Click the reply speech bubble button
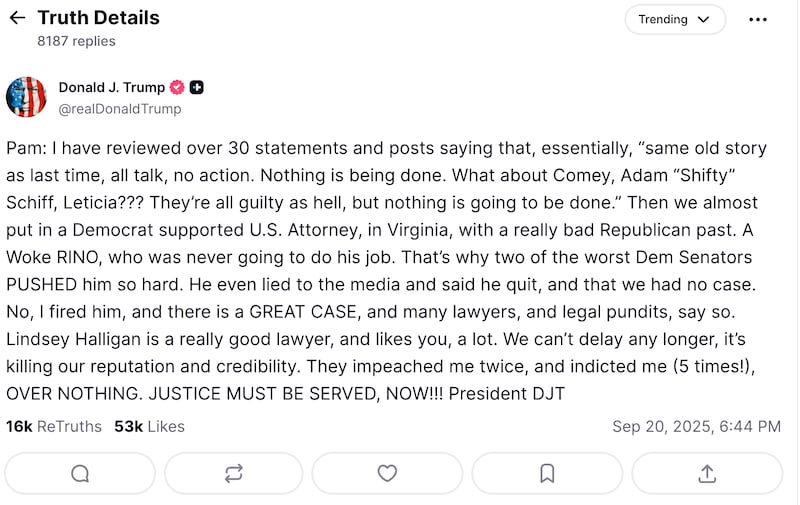The height and width of the screenshot is (505, 800). [x=80, y=473]
